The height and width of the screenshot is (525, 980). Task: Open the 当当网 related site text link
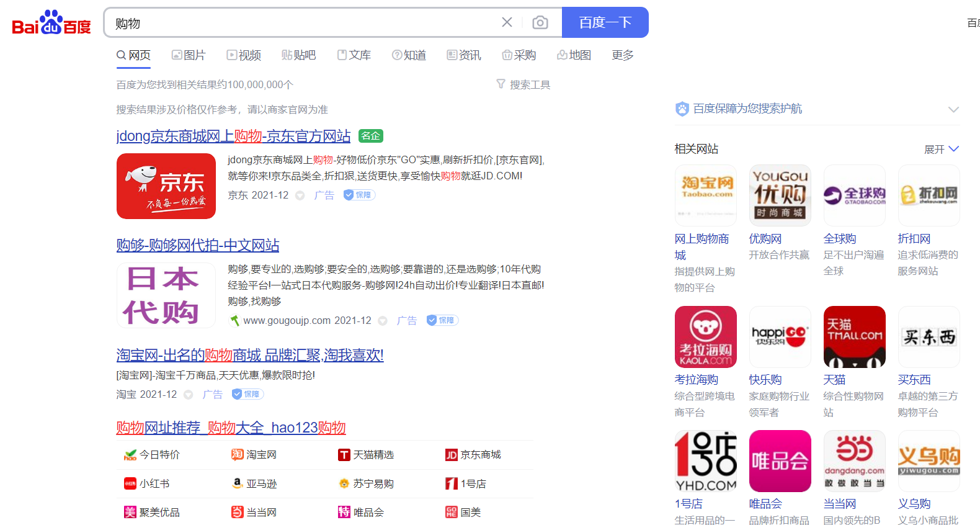pyautogui.click(x=840, y=504)
